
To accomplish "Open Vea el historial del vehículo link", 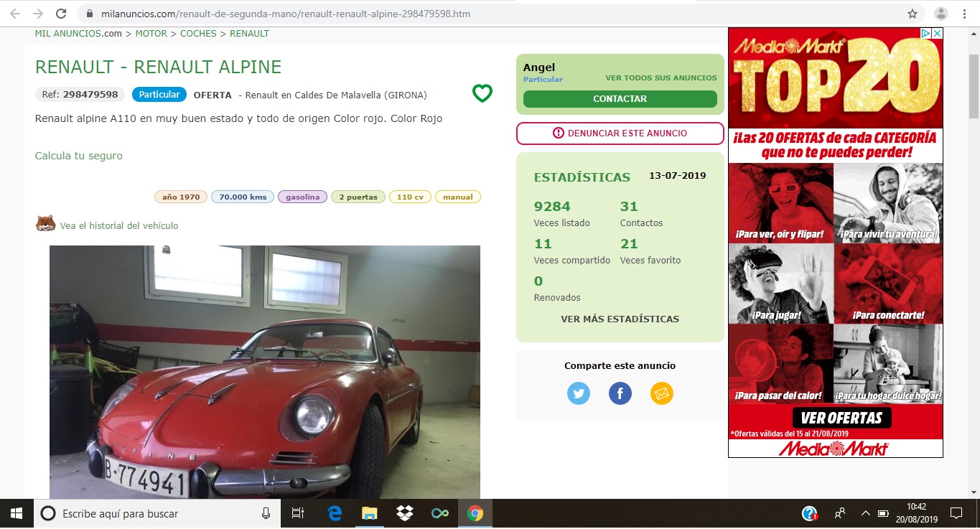I will click(x=119, y=225).
